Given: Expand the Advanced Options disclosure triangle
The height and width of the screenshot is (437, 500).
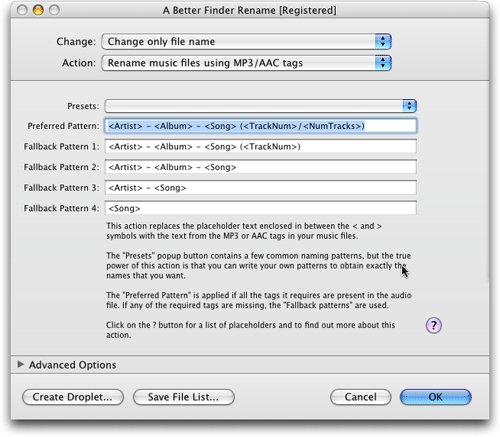Looking at the screenshot, I should 21,364.
